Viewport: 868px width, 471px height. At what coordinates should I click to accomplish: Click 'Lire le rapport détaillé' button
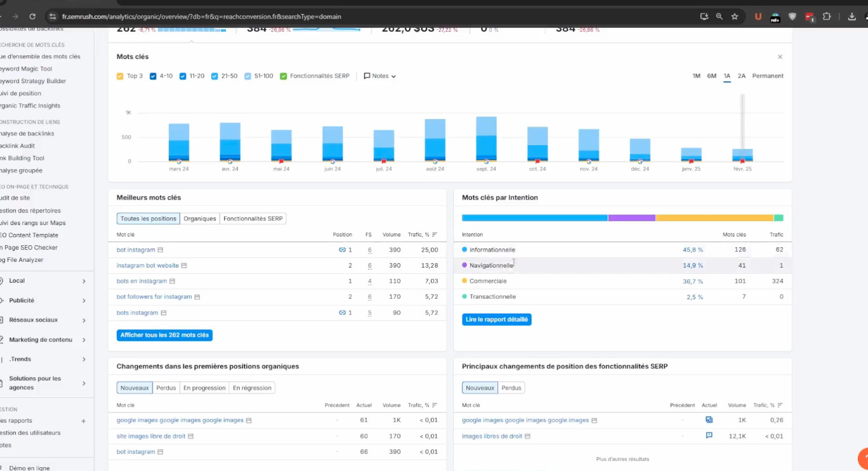point(496,320)
